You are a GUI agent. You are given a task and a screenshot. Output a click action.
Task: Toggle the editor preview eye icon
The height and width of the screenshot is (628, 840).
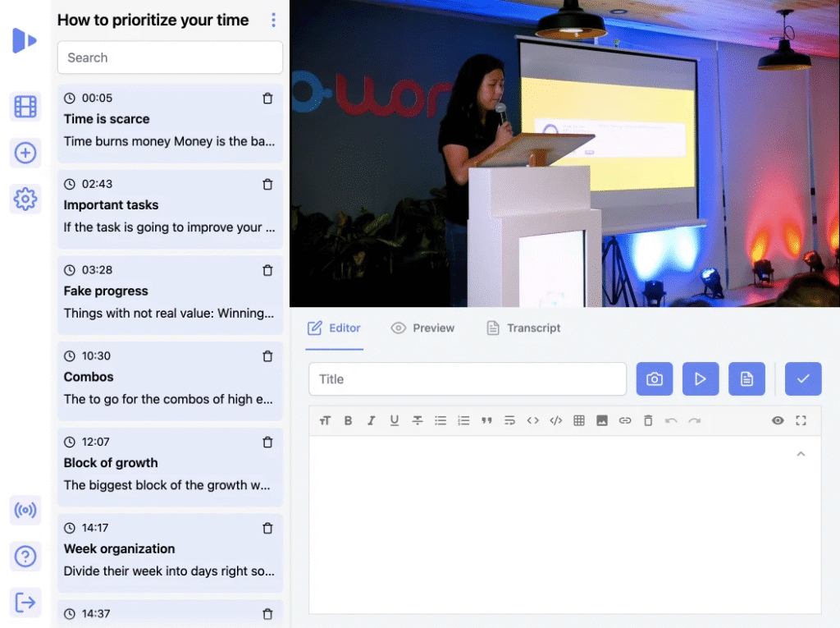[778, 420]
